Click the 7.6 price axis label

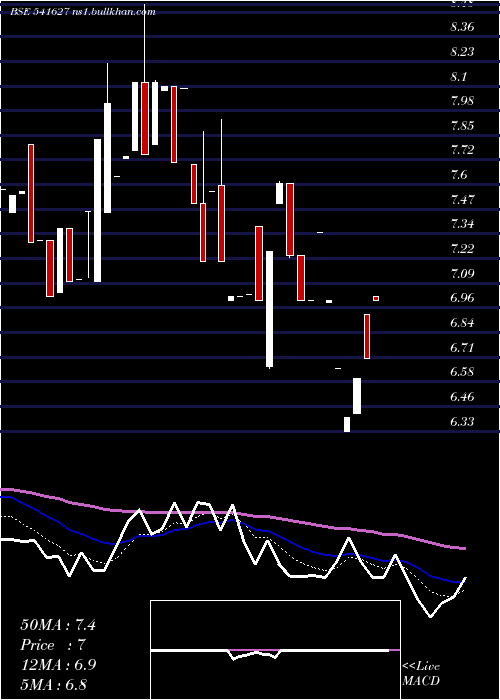pos(458,175)
